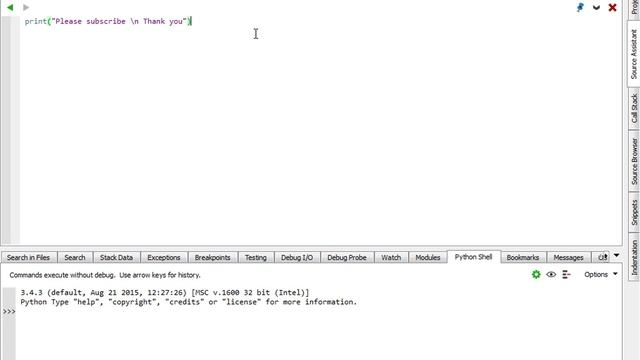640x360 pixels.
Task: Select the Breakpoints tab
Action: click(x=212, y=258)
